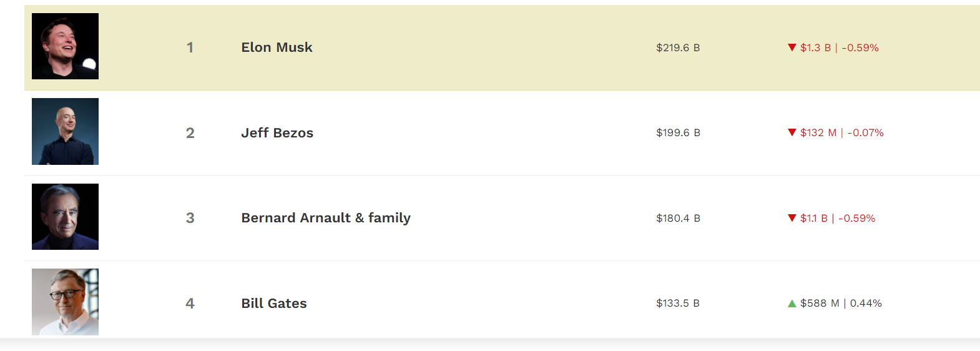Screen dimensions: 980x351
Task: Click the photo thumbnail in the rank 4 row
Action: tap(65, 302)
